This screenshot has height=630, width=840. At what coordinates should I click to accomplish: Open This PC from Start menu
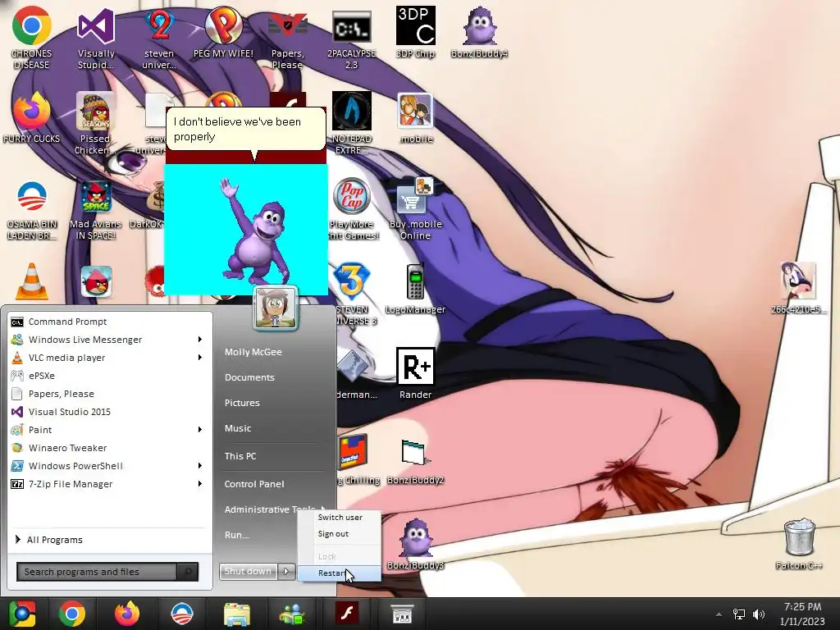click(240, 456)
